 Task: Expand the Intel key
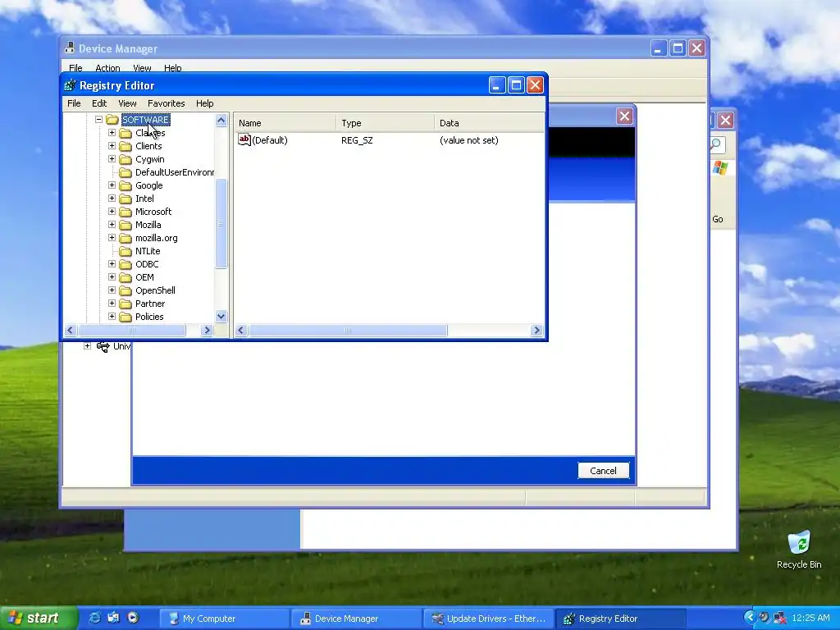(112, 199)
